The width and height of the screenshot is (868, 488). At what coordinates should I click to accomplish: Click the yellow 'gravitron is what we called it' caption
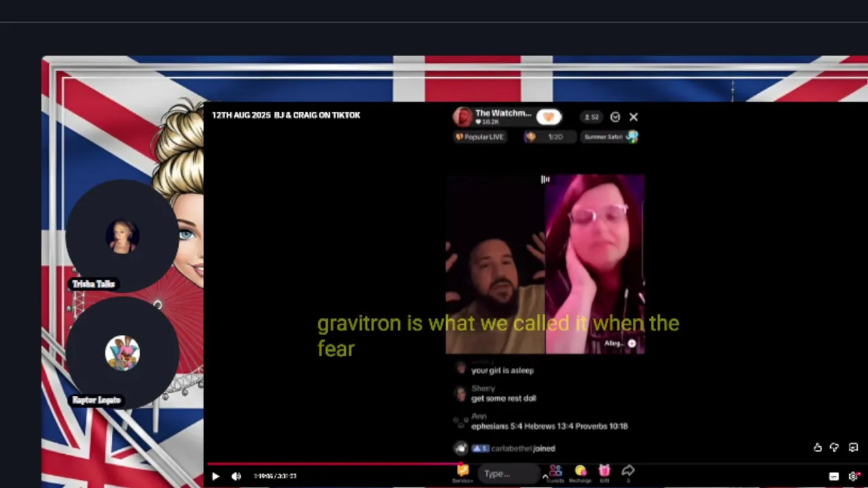pos(498,335)
